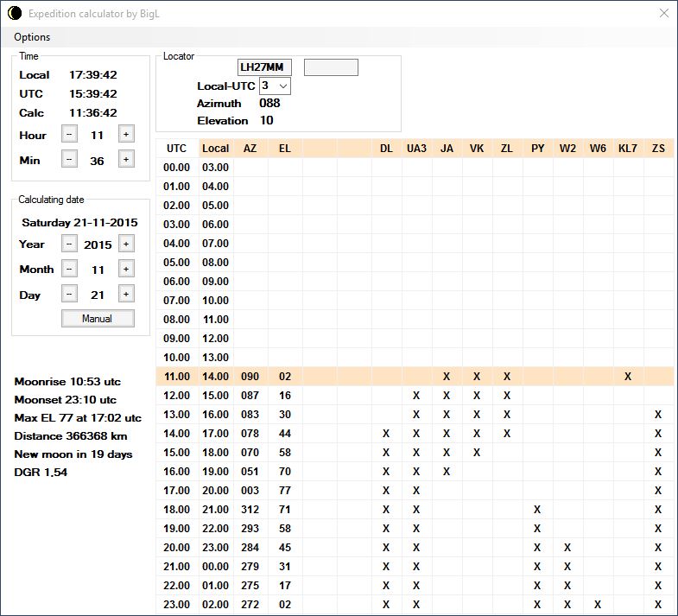Image resolution: width=678 pixels, height=616 pixels.
Task: Decrement the Year with minus button
Action: 69,244
